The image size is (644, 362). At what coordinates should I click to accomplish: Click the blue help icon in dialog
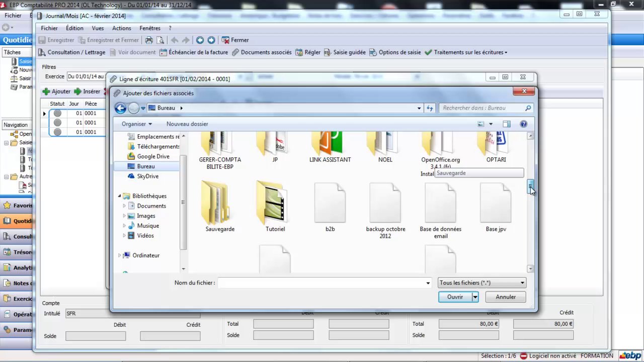(523, 124)
